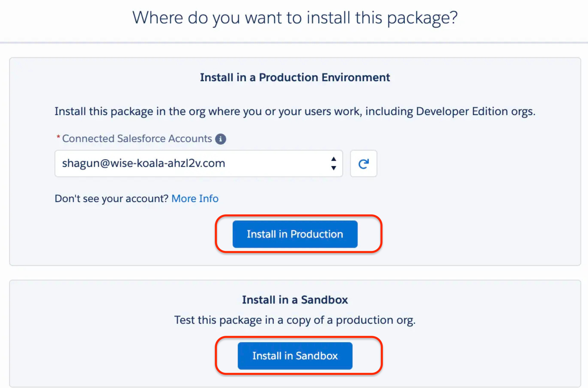This screenshot has width=588, height=388.
Task: Click the "Where do you want to install" title
Action: point(295,17)
